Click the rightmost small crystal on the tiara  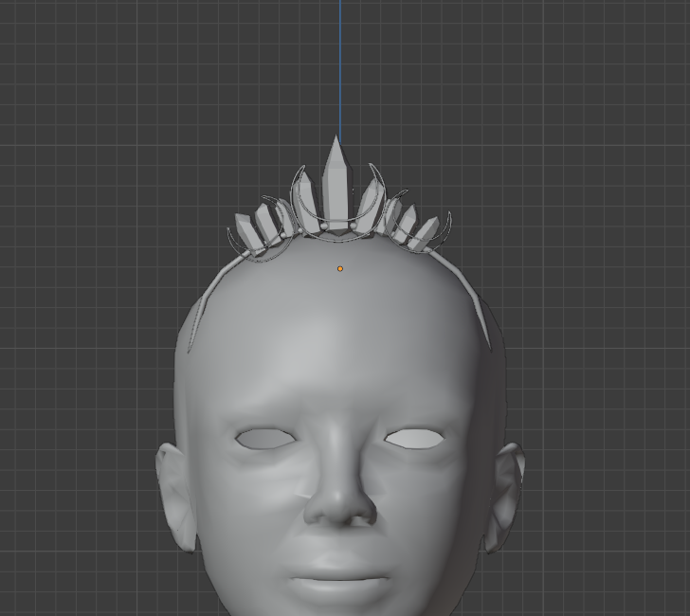point(427,232)
